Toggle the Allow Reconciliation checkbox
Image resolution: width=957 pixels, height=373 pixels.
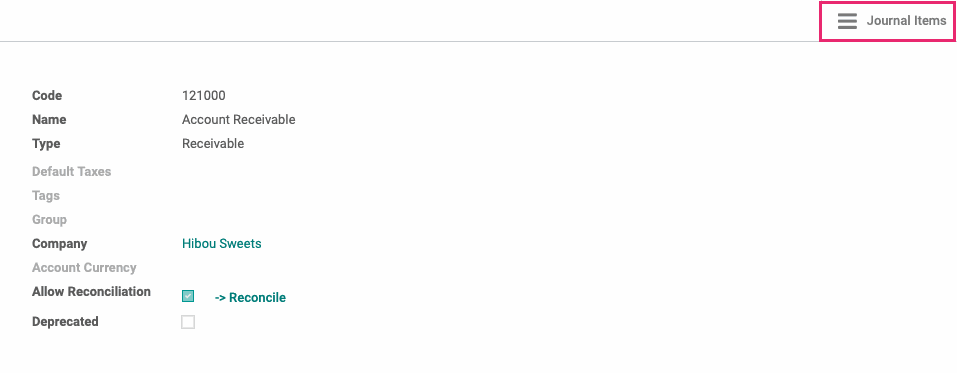point(188,297)
